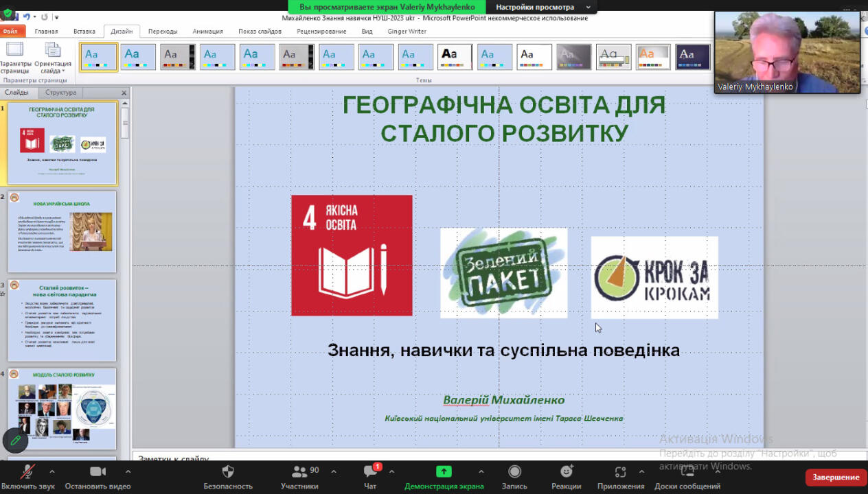Switch to the Показ слайдов ribbon tab
The image size is (868, 494).
(x=260, y=31)
